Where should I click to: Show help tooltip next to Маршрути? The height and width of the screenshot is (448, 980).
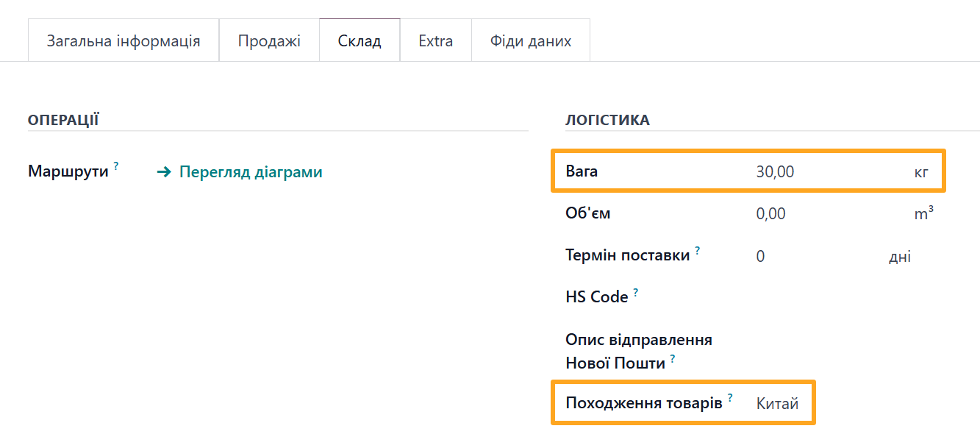(116, 166)
